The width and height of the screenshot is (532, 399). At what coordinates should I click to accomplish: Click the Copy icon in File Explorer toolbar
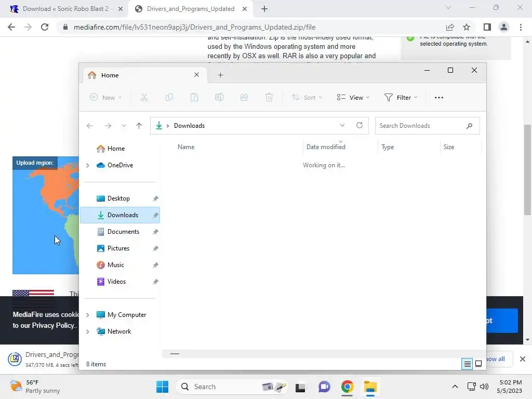(x=169, y=98)
